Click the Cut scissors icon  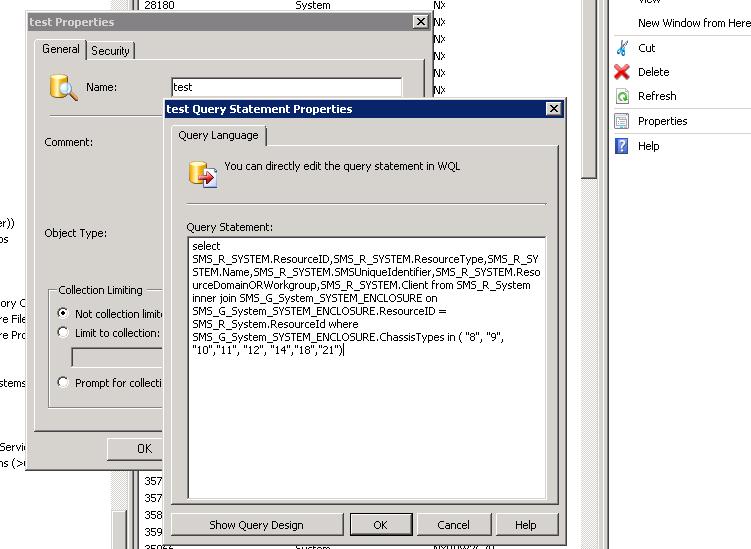(621, 48)
